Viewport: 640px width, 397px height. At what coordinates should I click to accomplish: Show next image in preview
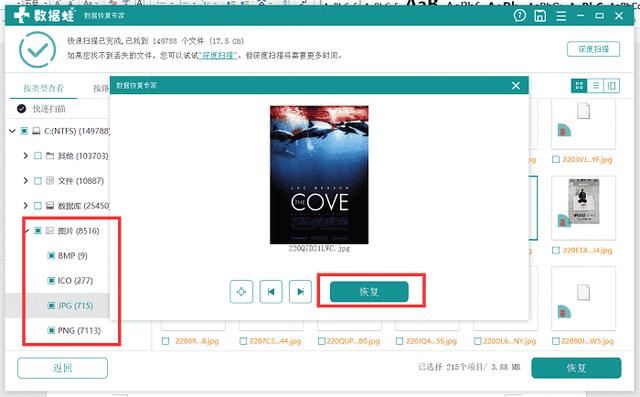[x=300, y=292]
